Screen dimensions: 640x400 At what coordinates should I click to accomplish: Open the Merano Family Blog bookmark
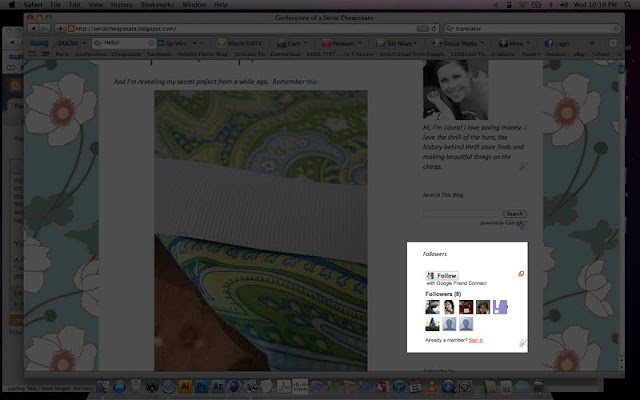203,54
